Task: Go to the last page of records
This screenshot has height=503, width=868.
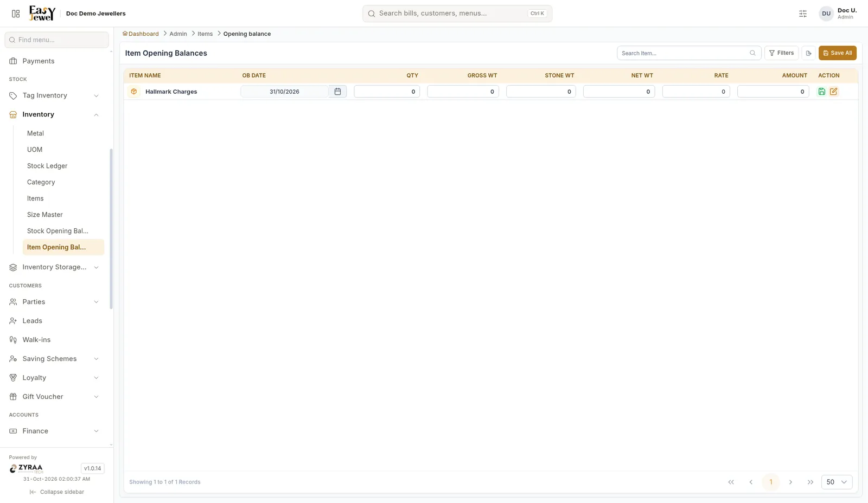Action: point(810,482)
